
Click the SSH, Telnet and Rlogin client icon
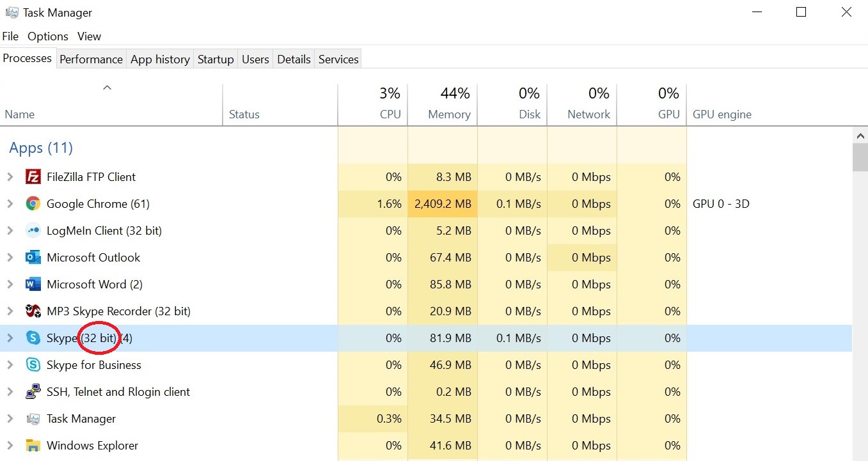(33, 392)
